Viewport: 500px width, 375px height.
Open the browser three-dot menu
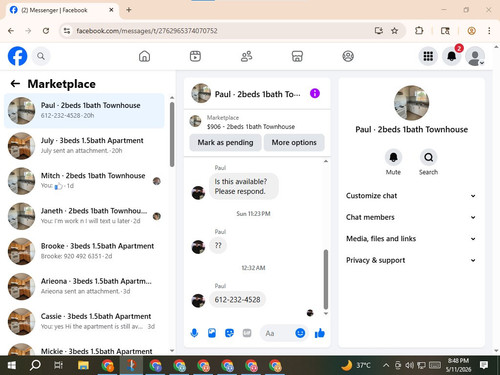click(x=489, y=31)
